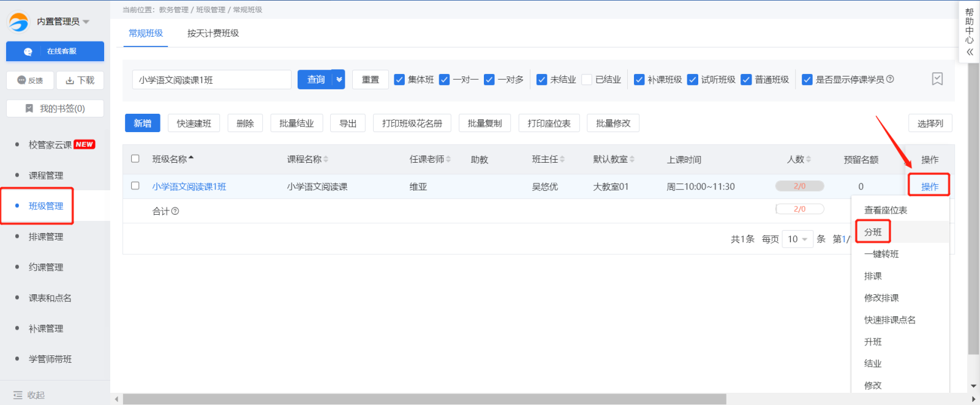980x405 pixels.
Task: Open the page size dropdown showing 10
Action: pyautogui.click(x=797, y=239)
